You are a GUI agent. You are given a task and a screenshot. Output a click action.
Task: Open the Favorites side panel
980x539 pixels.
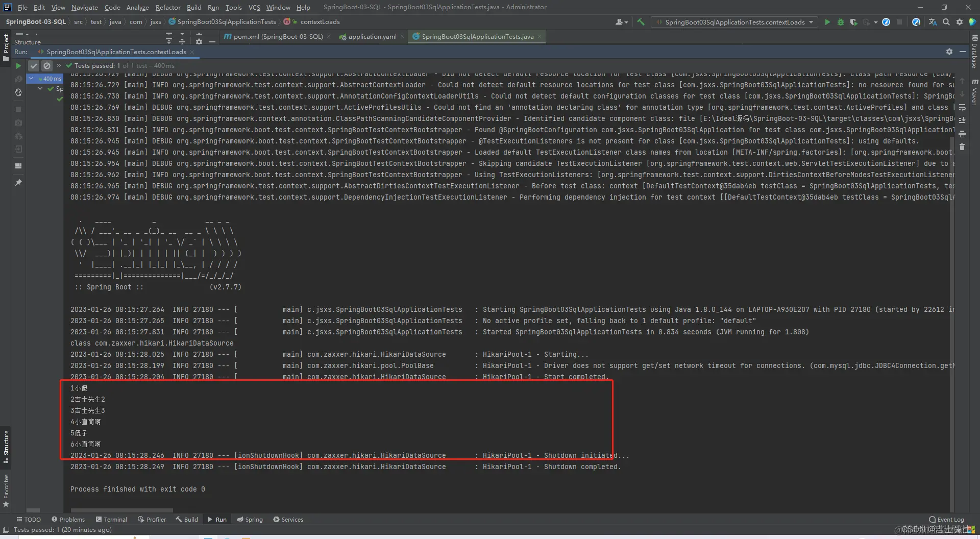[6, 491]
